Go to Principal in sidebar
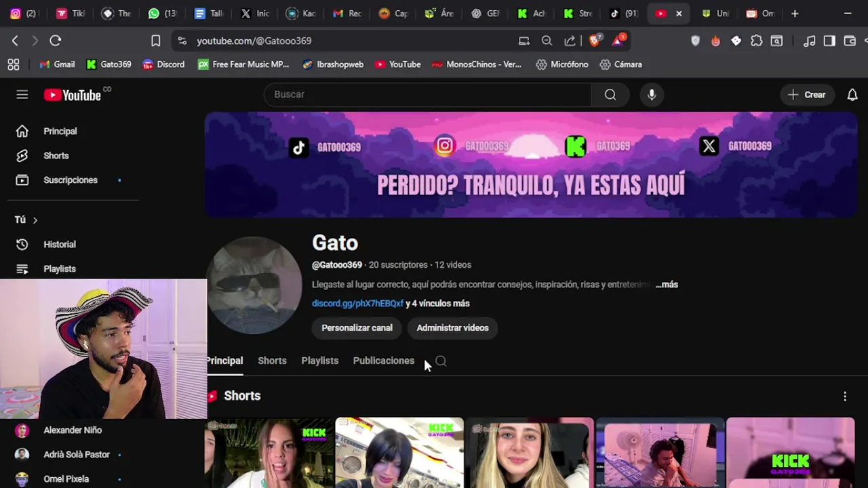The width and height of the screenshot is (868, 488). point(60,131)
